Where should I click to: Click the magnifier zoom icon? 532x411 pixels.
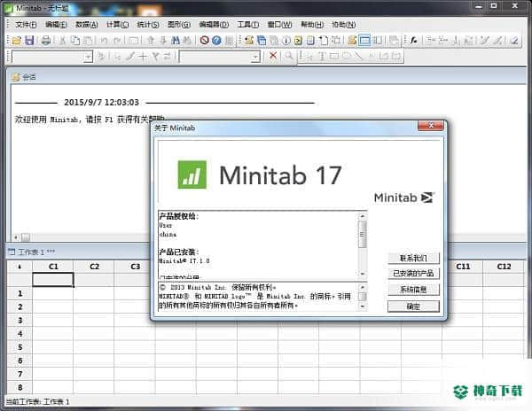point(288,56)
